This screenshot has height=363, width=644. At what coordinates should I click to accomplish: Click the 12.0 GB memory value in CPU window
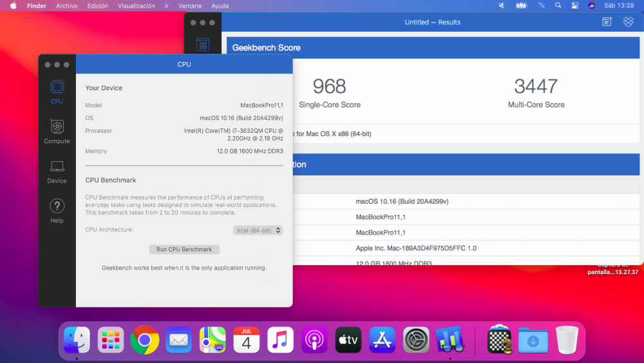click(x=250, y=152)
